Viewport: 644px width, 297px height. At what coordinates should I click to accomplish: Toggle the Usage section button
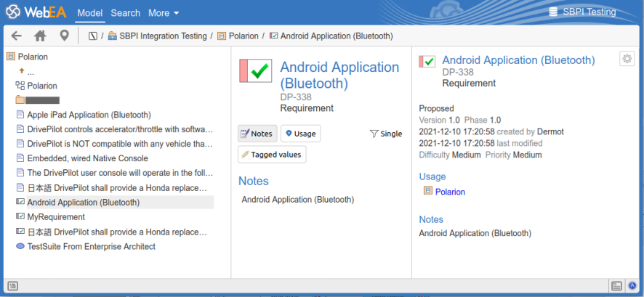300,134
